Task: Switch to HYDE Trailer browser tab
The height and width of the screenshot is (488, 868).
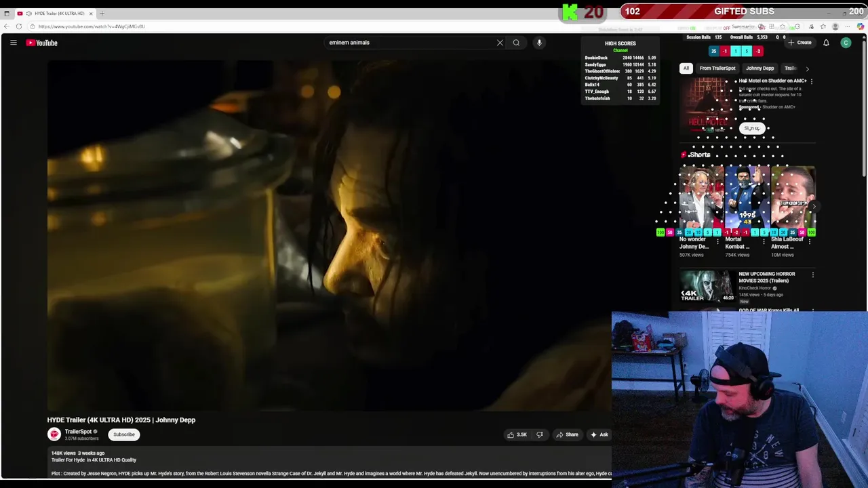Action: pyautogui.click(x=56, y=14)
